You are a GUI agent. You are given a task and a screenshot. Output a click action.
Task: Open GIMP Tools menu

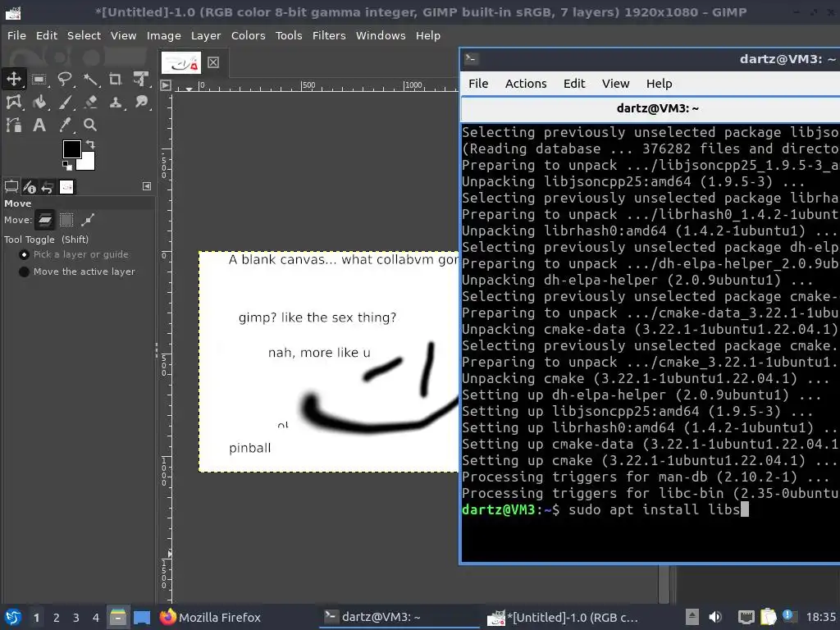point(289,35)
